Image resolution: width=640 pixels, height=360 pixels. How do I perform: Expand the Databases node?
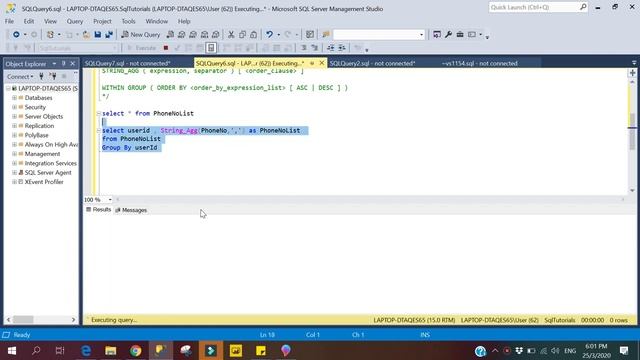pyautogui.click(x=14, y=98)
